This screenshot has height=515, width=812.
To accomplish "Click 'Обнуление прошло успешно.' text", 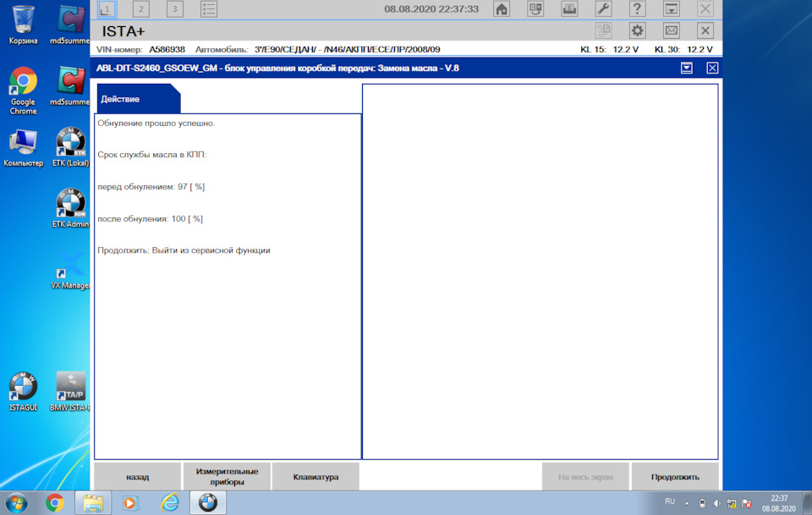I will click(156, 123).
